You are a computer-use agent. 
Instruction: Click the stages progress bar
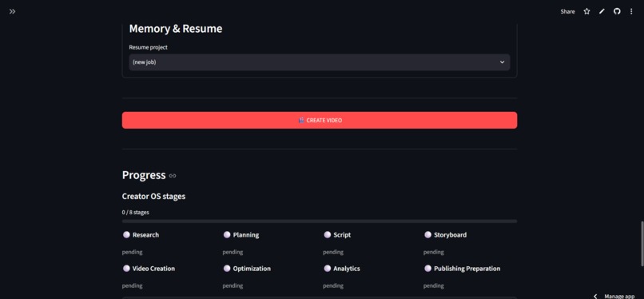tap(320, 221)
